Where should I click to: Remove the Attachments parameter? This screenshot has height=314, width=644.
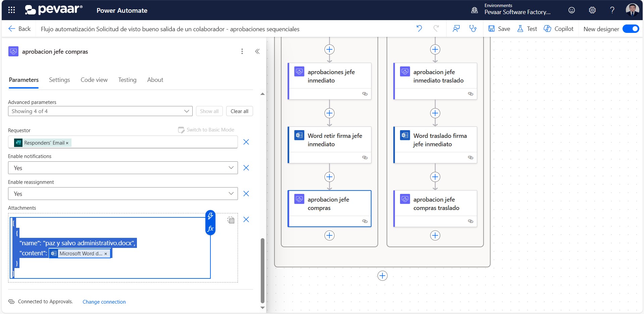click(246, 219)
